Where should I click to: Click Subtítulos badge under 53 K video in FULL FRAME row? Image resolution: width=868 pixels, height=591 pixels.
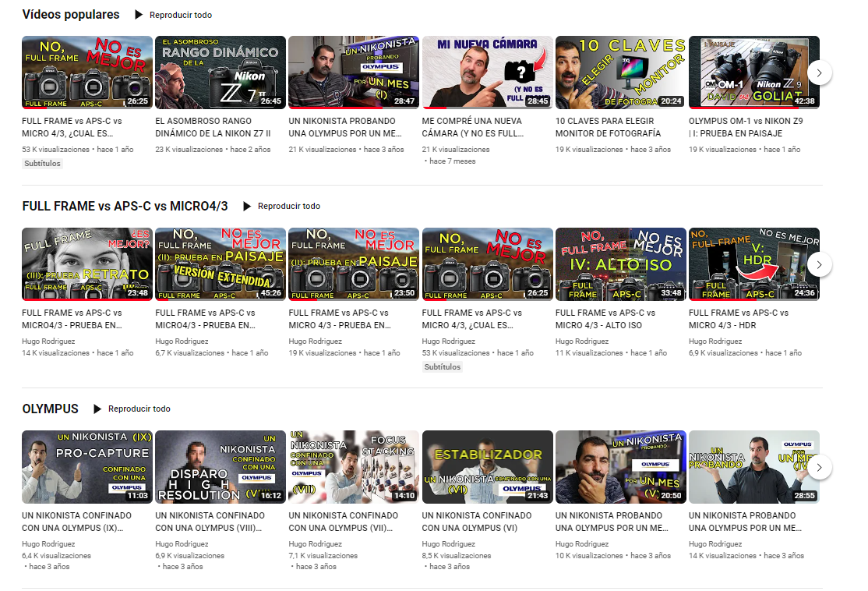point(443,366)
